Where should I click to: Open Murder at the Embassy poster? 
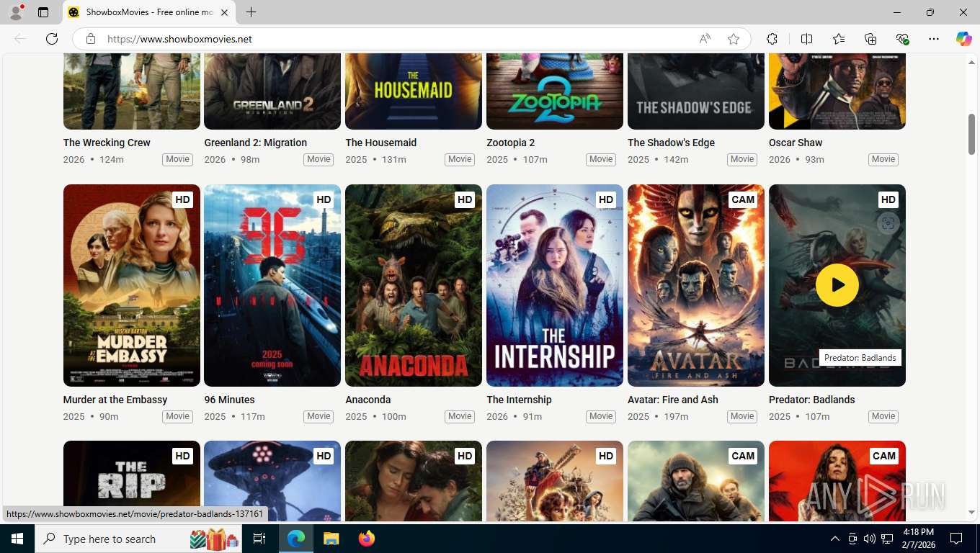tap(132, 285)
